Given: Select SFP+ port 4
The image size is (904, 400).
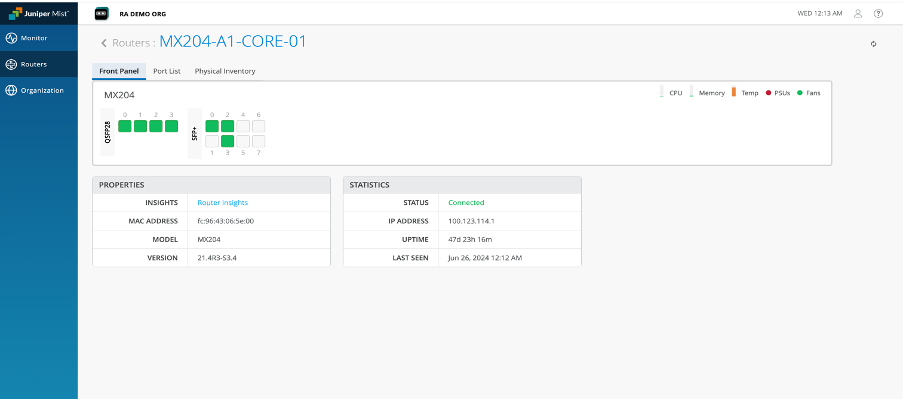Looking at the screenshot, I should tap(243, 126).
